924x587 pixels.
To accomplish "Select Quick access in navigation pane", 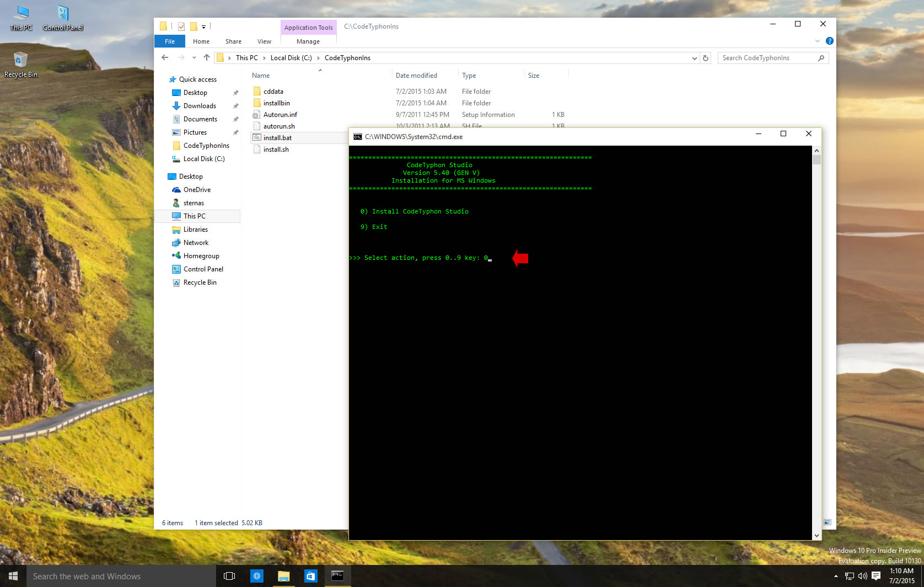I will pyautogui.click(x=197, y=79).
